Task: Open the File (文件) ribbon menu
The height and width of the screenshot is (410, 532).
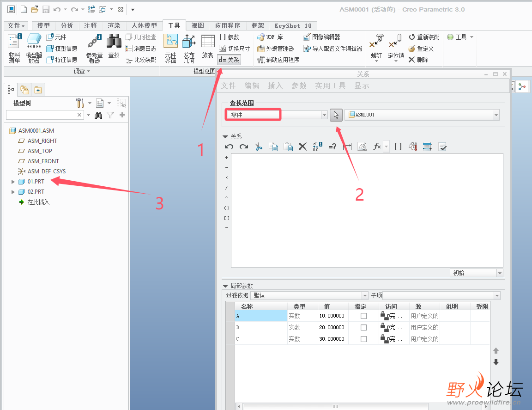Action: coord(16,25)
